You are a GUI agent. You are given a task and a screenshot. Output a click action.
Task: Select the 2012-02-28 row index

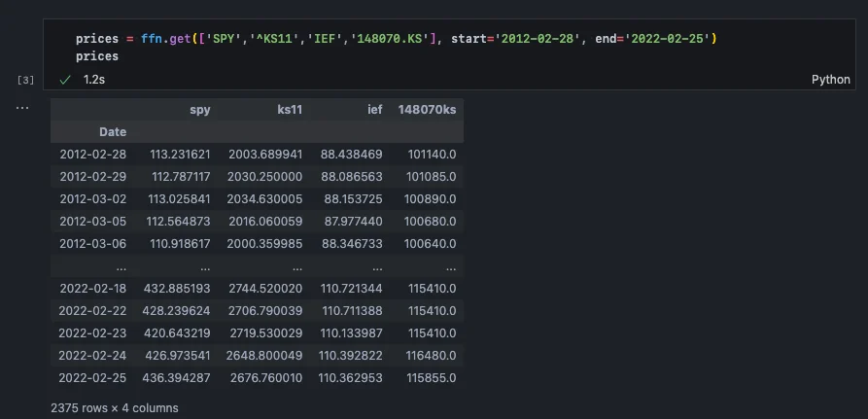[x=92, y=154]
